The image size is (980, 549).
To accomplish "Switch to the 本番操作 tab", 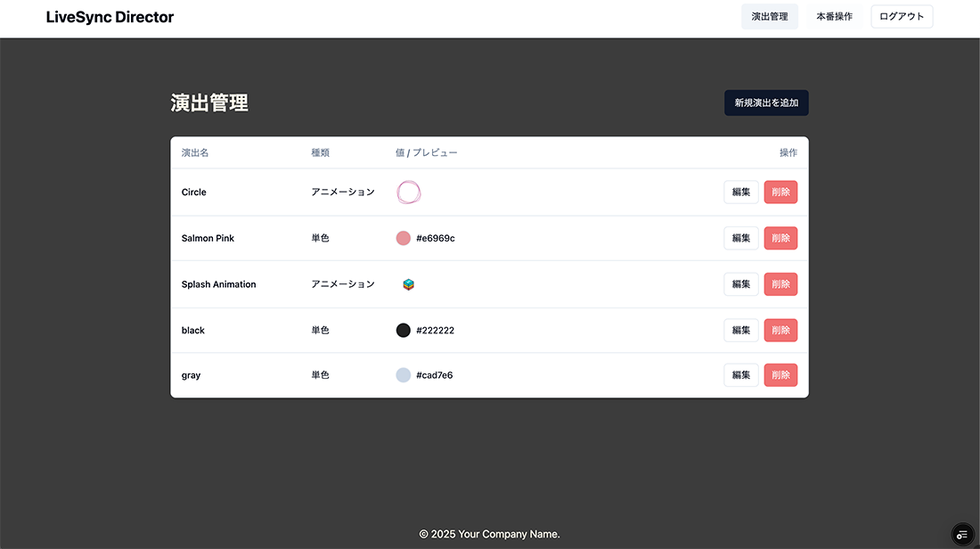I will click(834, 16).
